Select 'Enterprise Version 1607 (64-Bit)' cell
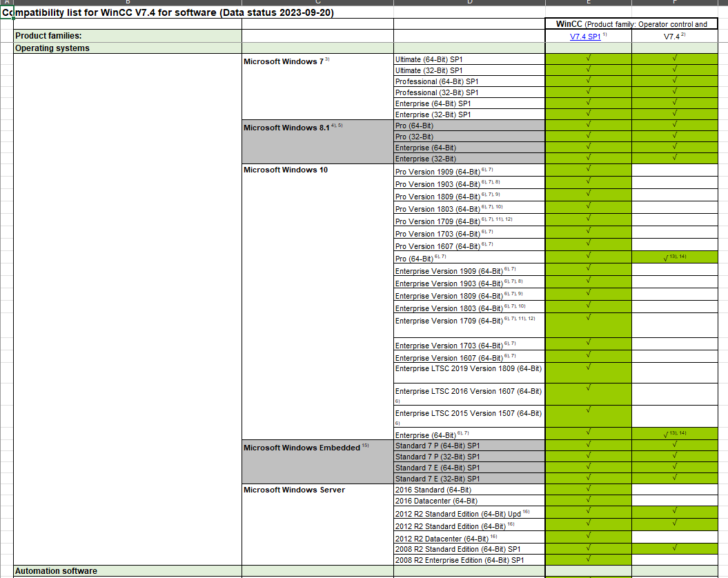The image size is (728, 578). 469,357
